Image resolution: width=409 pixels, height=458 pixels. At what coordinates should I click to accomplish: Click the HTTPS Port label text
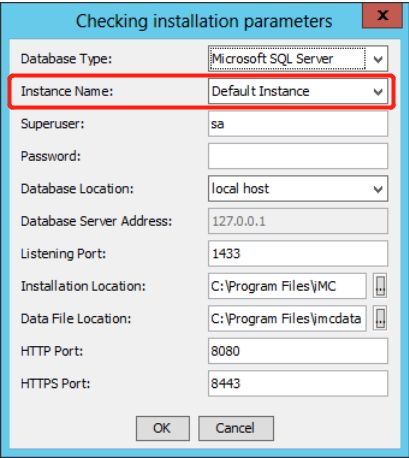pyautogui.click(x=55, y=383)
